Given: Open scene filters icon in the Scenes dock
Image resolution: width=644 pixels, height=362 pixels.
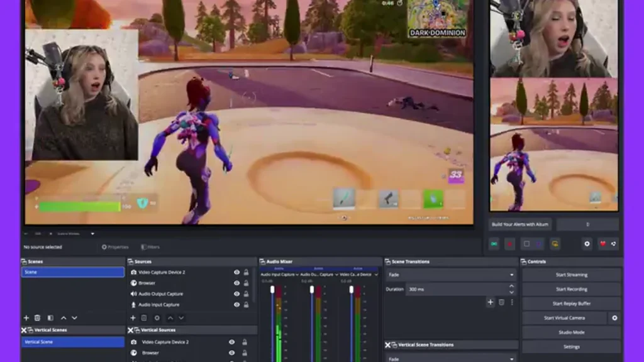Looking at the screenshot, I should (50, 318).
